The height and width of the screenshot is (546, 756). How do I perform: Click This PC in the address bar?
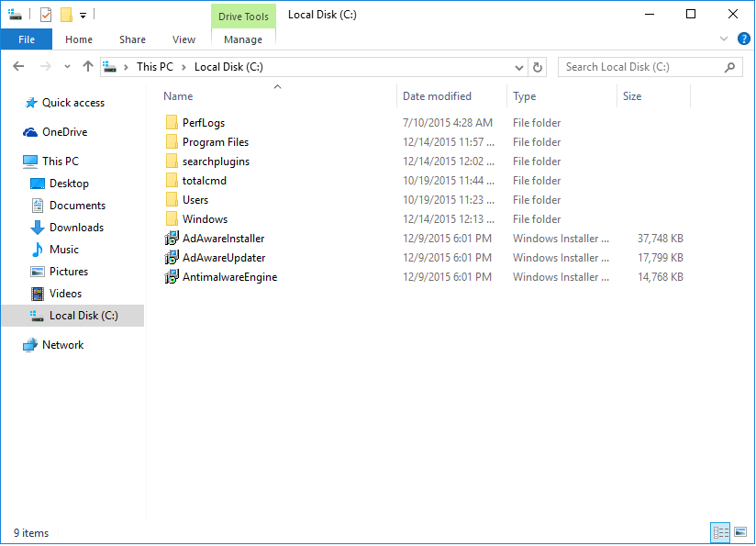(155, 67)
